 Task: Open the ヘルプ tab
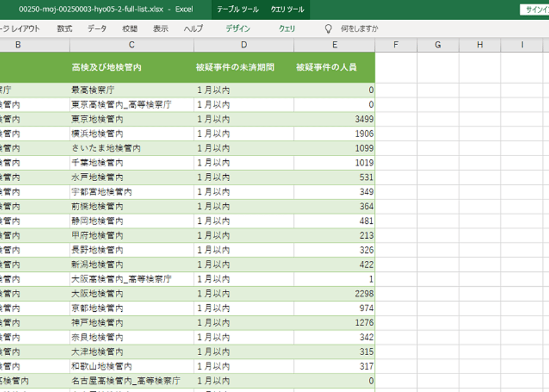tap(193, 29)
